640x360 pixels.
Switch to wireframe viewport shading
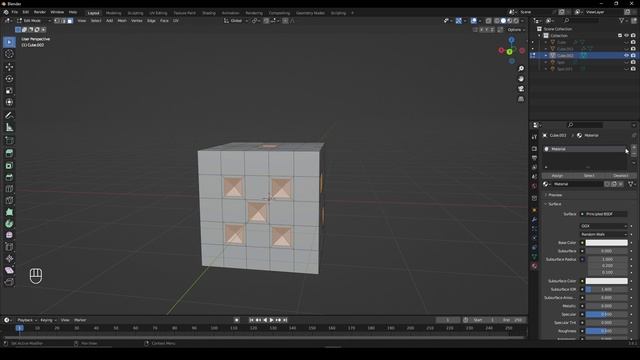(x=497, y=21)
